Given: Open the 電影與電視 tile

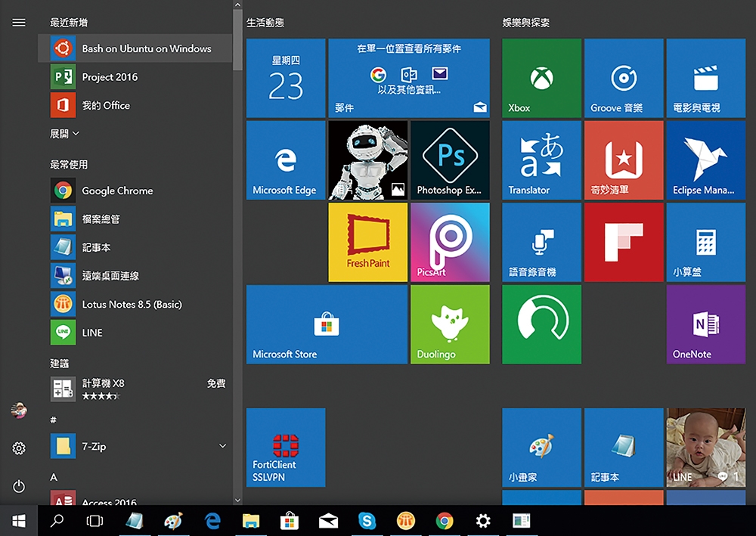Looking at the screenshot, I should click(706, 78).
